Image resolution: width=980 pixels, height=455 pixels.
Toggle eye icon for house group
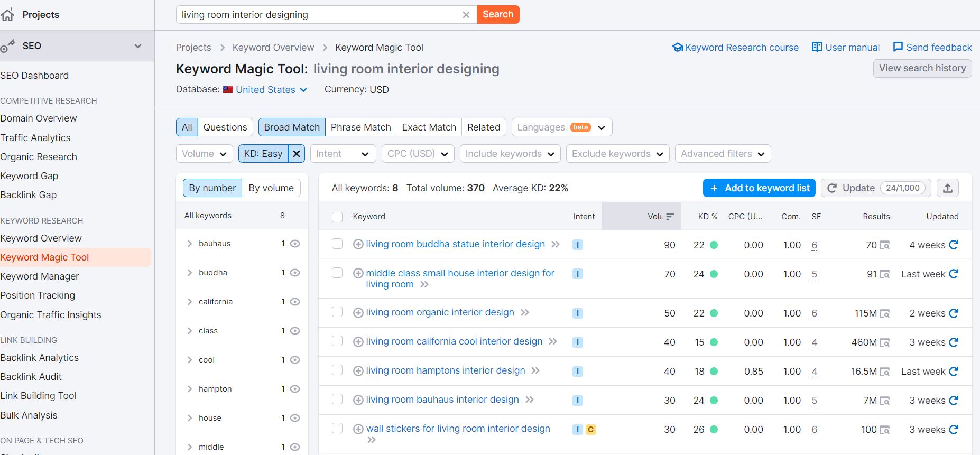[x=295, y=418]
